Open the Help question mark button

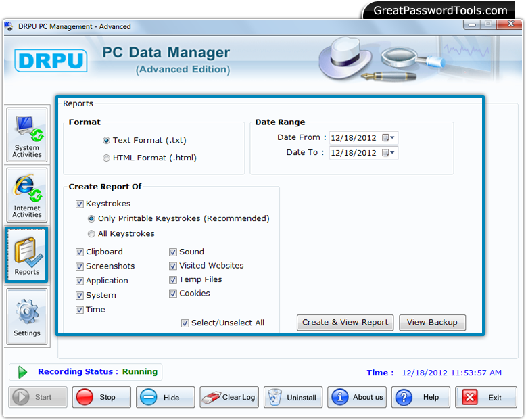(x=421, y=397)
